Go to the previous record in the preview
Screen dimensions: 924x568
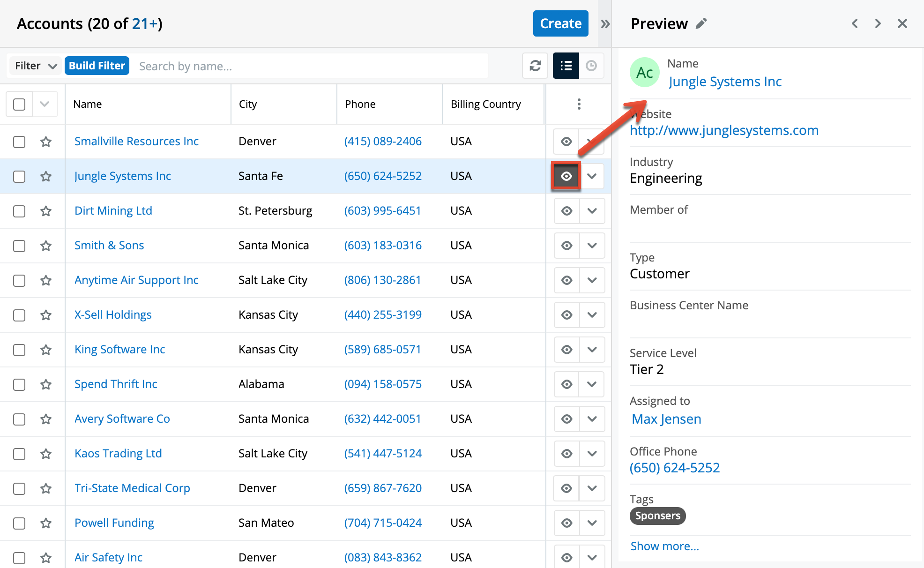click(855, 23)
